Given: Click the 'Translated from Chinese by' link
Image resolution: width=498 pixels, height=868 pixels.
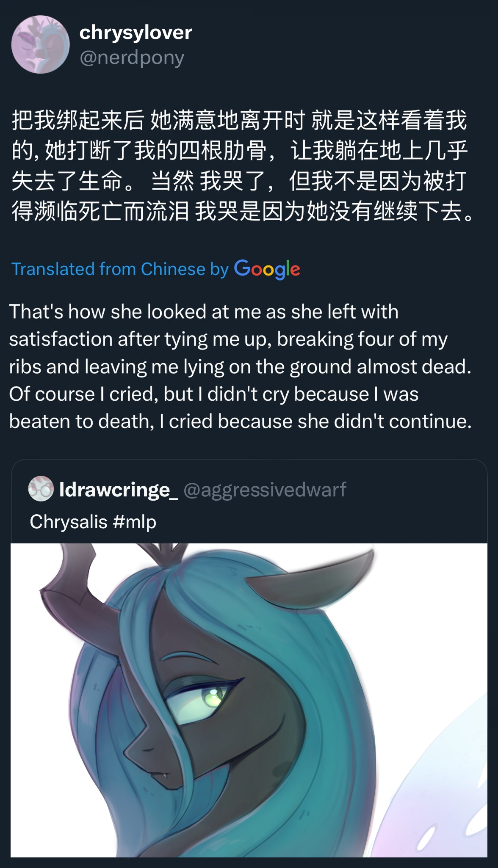Looking at the screenshot, I should [x=120, y=269].
